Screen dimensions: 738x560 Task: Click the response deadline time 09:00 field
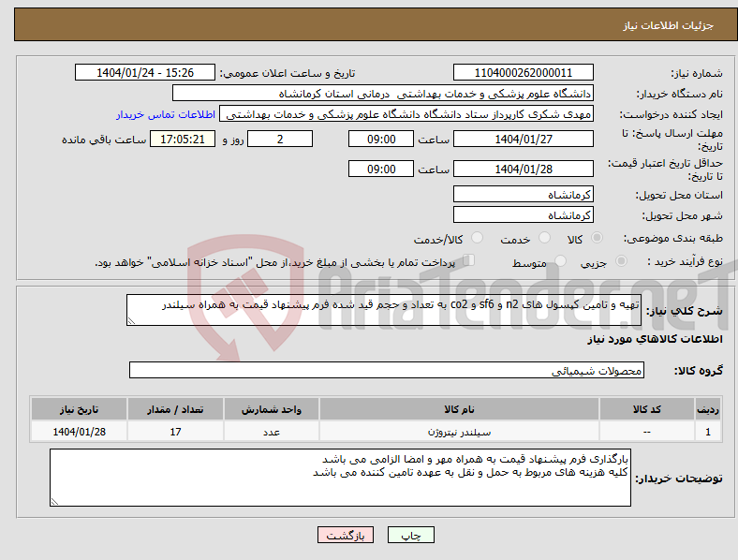[381, 140]
